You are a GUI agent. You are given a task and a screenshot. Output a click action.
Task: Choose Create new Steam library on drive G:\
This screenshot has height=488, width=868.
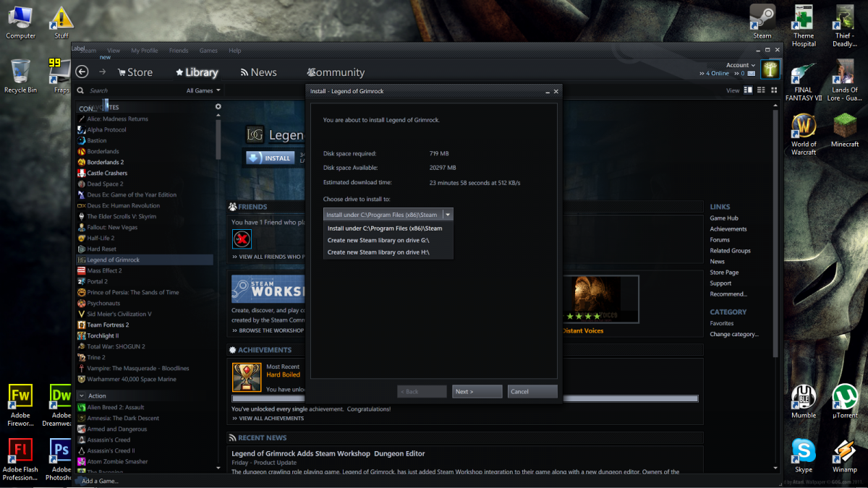coord(388,240)
